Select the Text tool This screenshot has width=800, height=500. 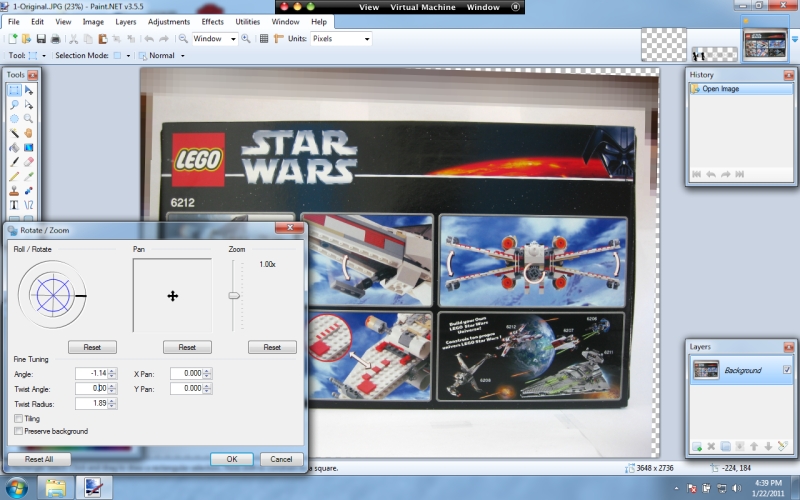14,205
